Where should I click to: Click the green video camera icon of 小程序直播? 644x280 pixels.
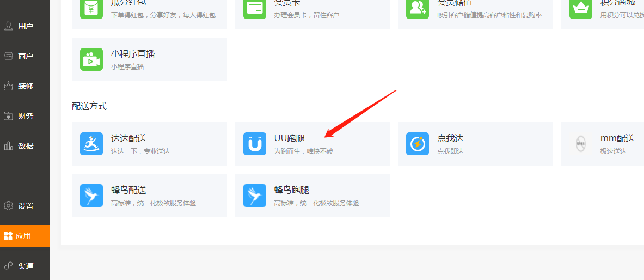point(91,59)
